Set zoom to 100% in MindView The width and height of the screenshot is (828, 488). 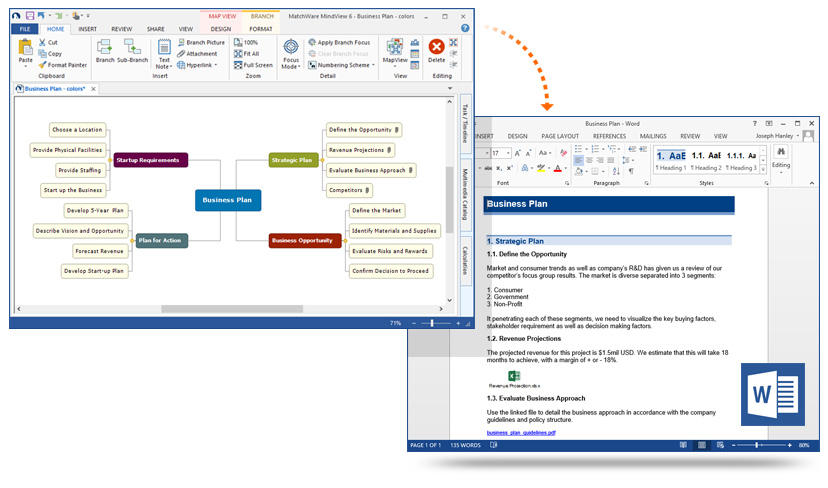pos(246,42)
